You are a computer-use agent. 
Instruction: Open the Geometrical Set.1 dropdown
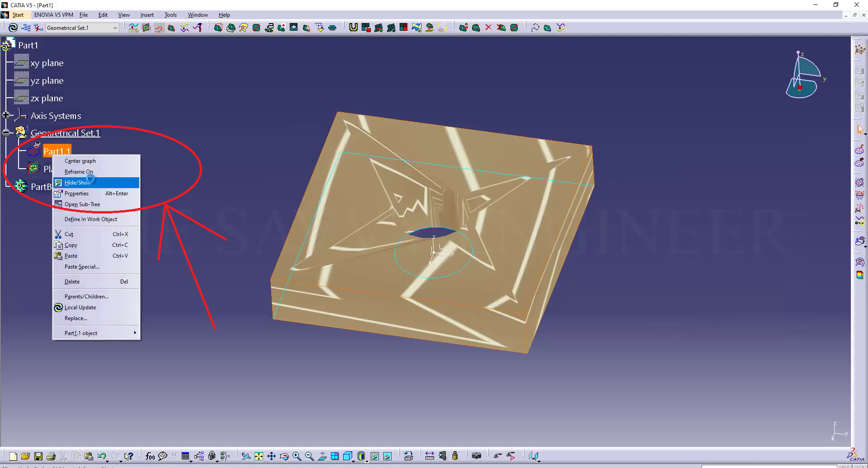coord(115,28)
